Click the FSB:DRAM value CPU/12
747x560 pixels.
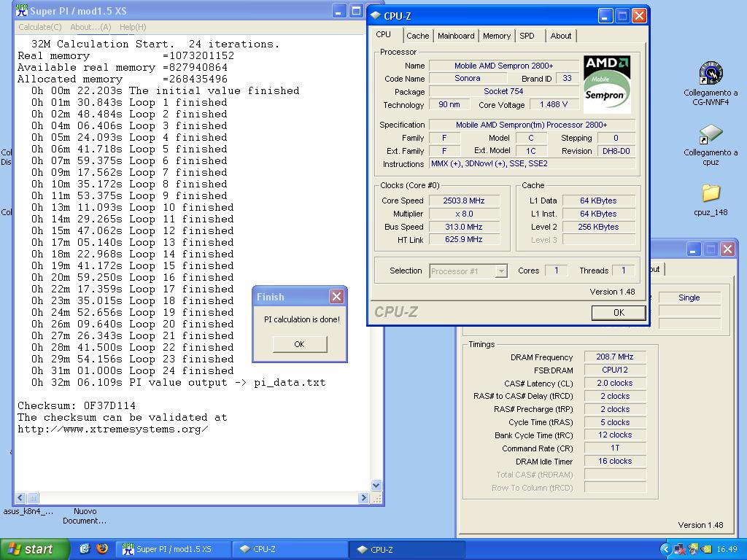click(614, 370)
